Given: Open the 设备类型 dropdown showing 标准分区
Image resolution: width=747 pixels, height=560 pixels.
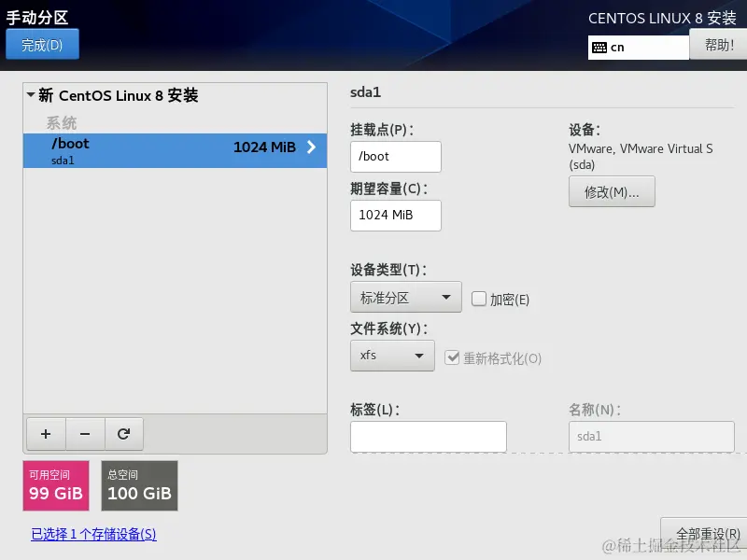Looking at the screenshot, I should (x=406, y=297).
